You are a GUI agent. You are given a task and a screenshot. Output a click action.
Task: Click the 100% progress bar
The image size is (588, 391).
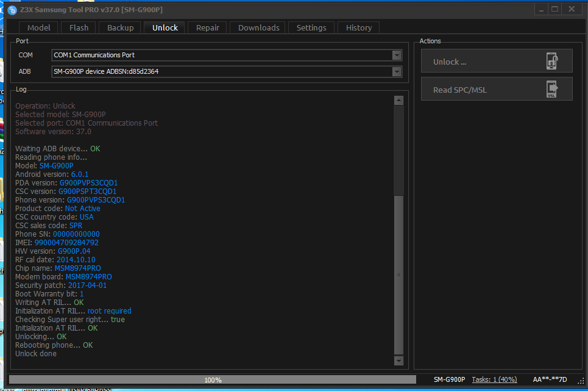pyautogui.click(x=213, y=380)
